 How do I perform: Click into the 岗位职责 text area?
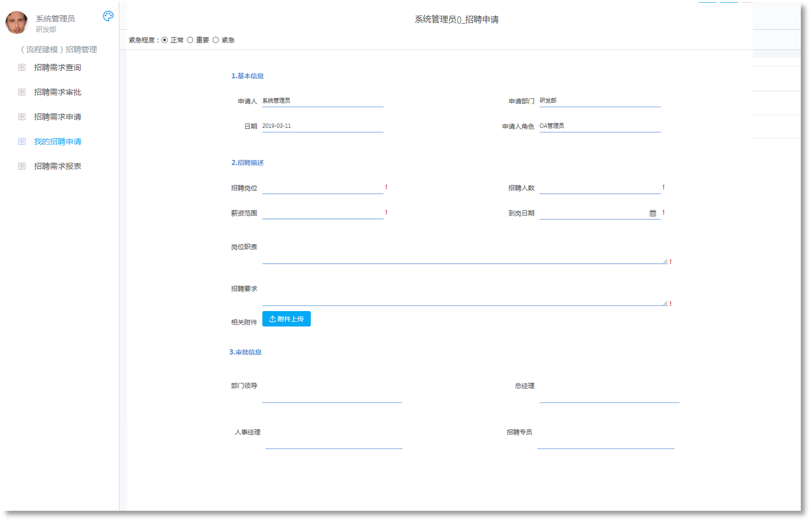point(464,254)
